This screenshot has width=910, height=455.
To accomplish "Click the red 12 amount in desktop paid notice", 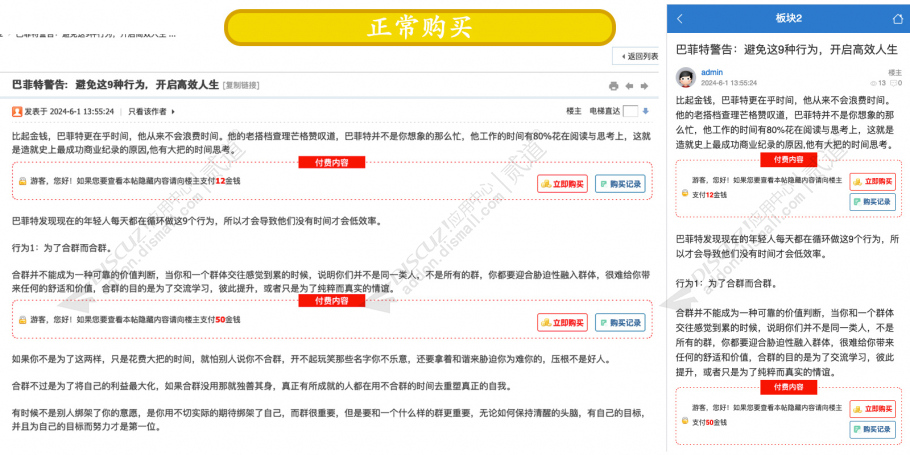I will pyautogui.click(x=220, y=182).
